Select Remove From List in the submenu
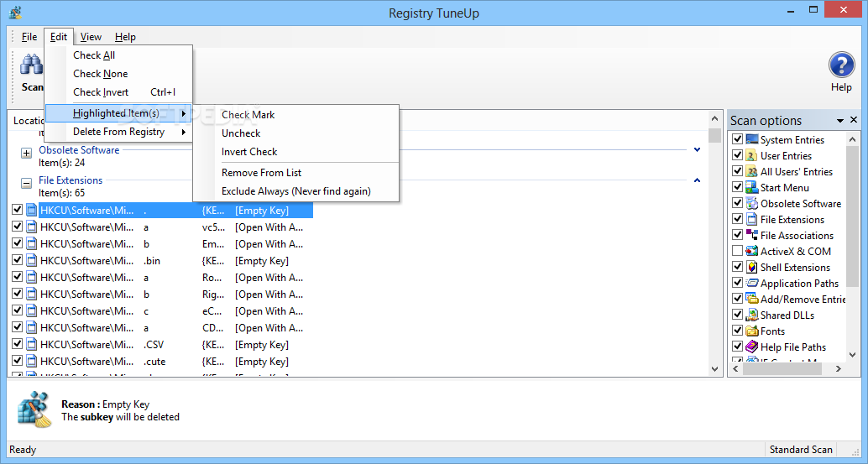 [x=295, y=173]
